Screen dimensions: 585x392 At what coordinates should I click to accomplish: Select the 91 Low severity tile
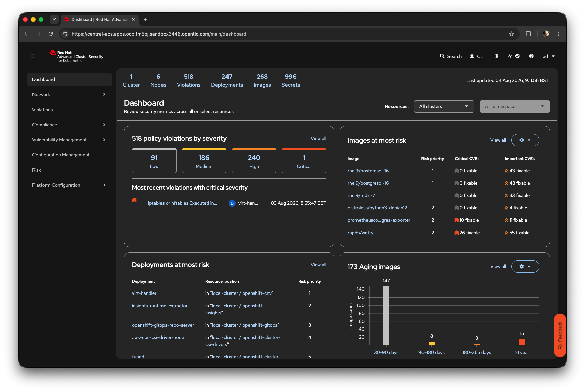click(x=154, y=160)
